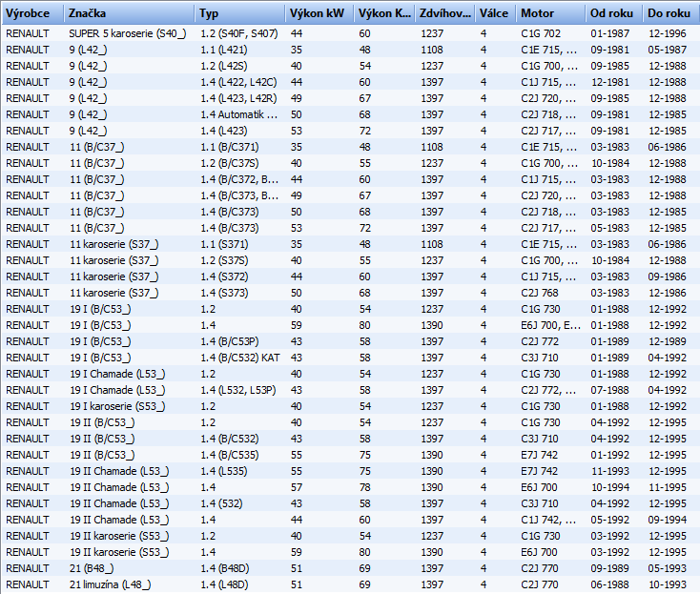The height and width of the screenshot is (594, 700).
Task: Click type cell 1.4 (L535)
Action: pos(224,471)
